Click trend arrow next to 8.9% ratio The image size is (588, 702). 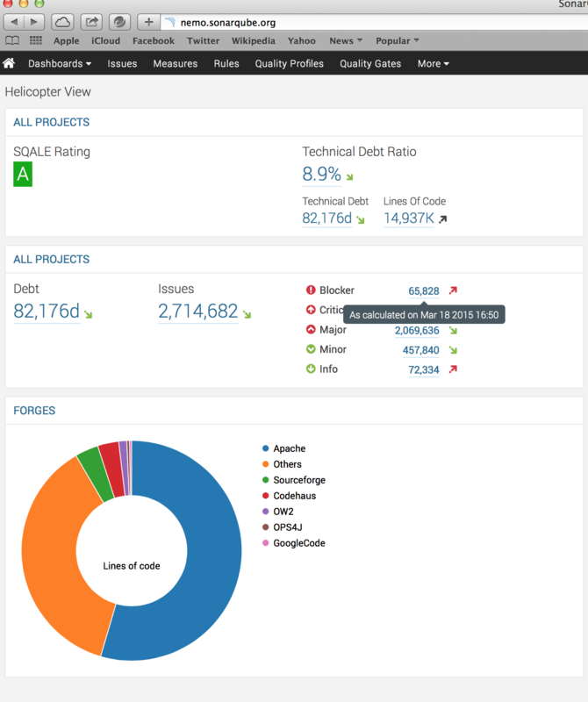[x=350, y=177]
